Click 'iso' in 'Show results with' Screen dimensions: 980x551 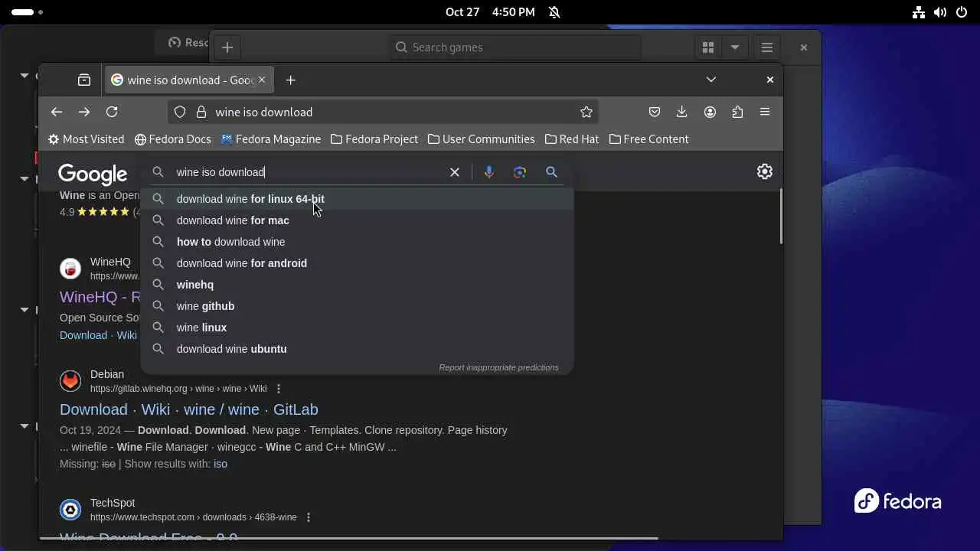point(220,464)
